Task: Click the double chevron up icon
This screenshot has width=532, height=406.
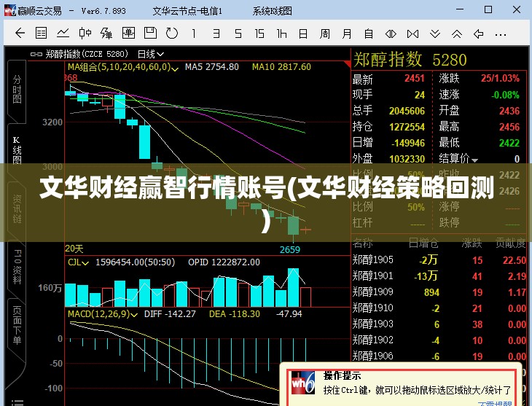Action: (457, 34)
